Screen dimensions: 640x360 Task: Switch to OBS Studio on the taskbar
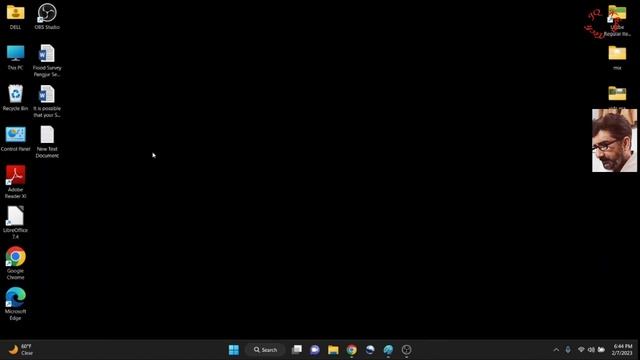(406, 350)
